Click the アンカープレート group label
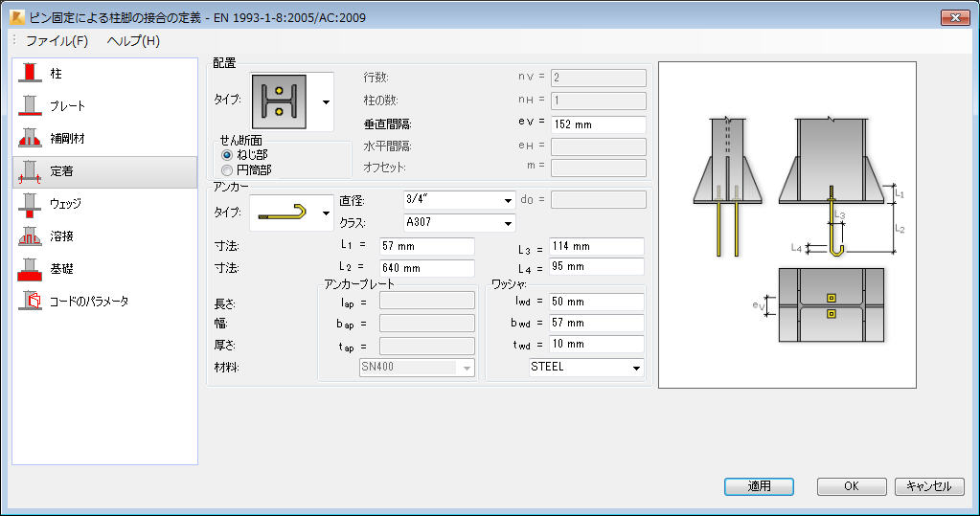Image resolution: width=980 pixels, height=516 pixels. 359,284
